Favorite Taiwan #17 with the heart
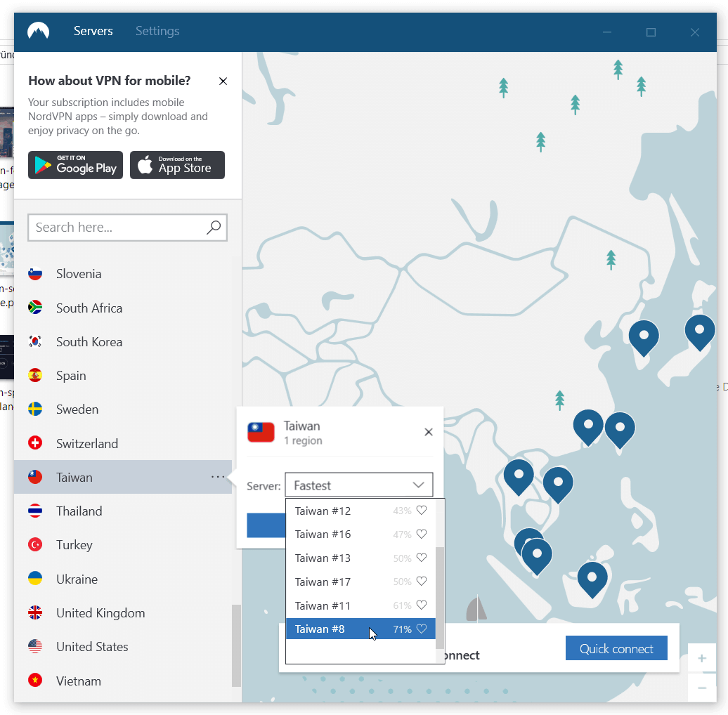 coord(422,582)
